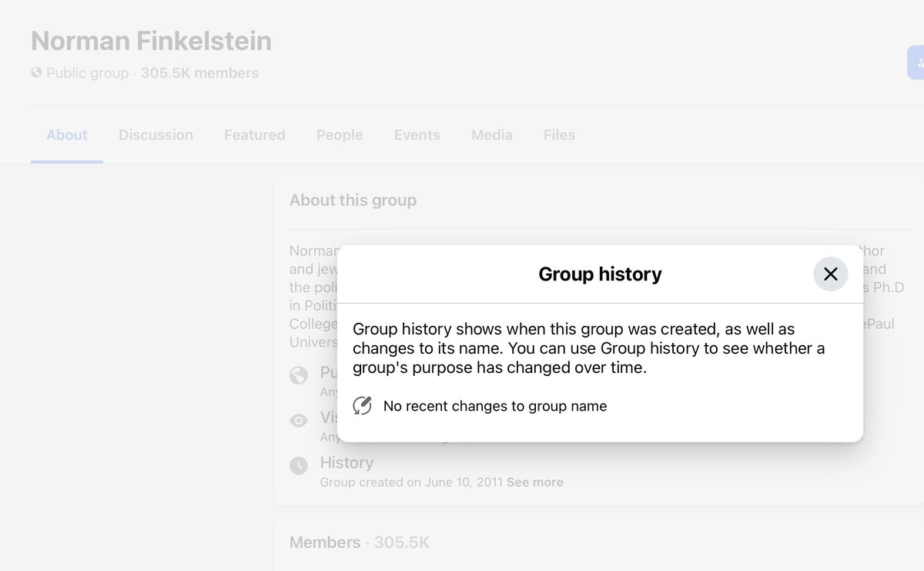This screenshot has width=924, height=571.
Task: Click the Public group label in header
Action: (87, 73)
